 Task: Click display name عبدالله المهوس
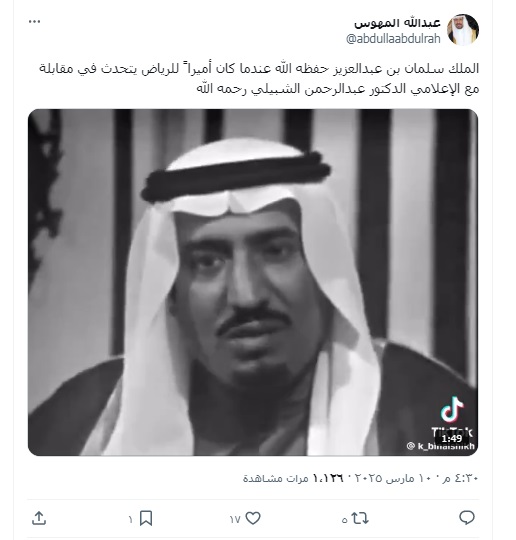point(397,23)
